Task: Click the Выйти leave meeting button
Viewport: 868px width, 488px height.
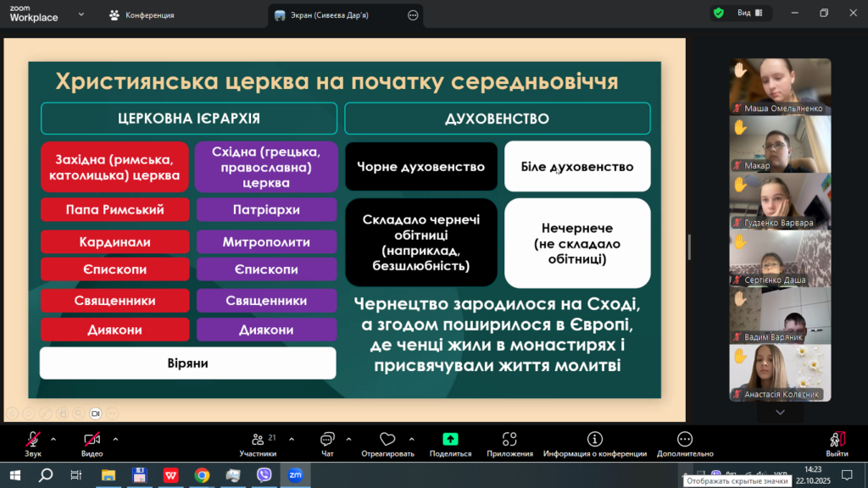Action: [x=837, y=443]
